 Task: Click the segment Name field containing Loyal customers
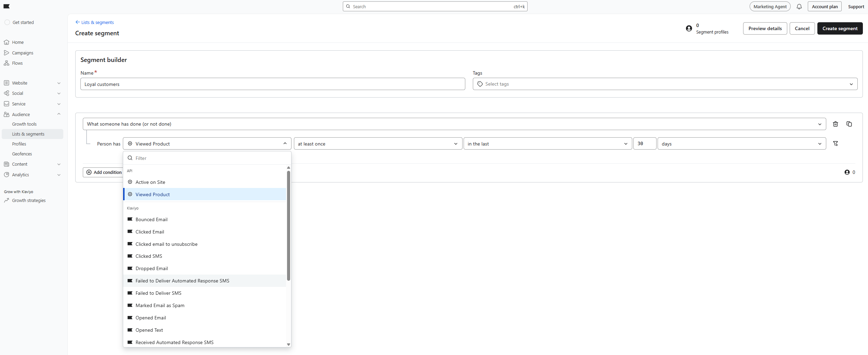(x=273, y=84)
